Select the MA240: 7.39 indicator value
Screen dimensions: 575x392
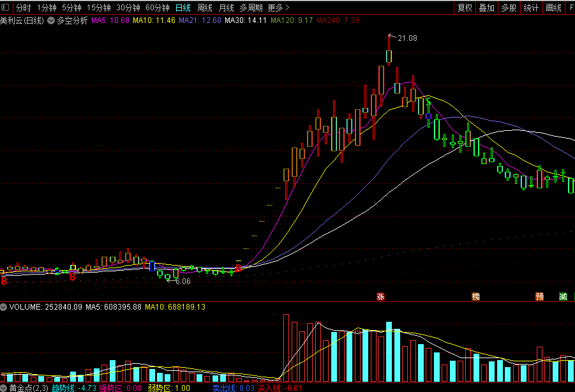338,20
